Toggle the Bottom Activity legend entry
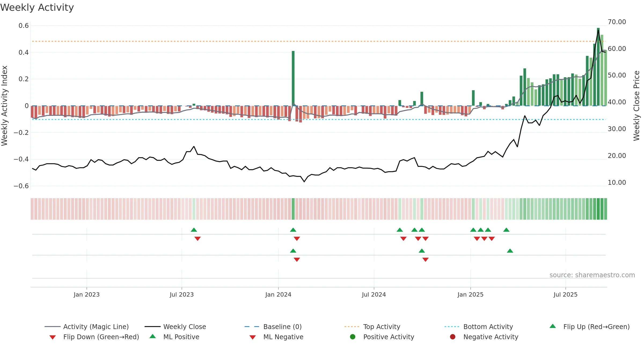Image resolution: width=644 pixels, height=362 pixels. tap(479, 327)
